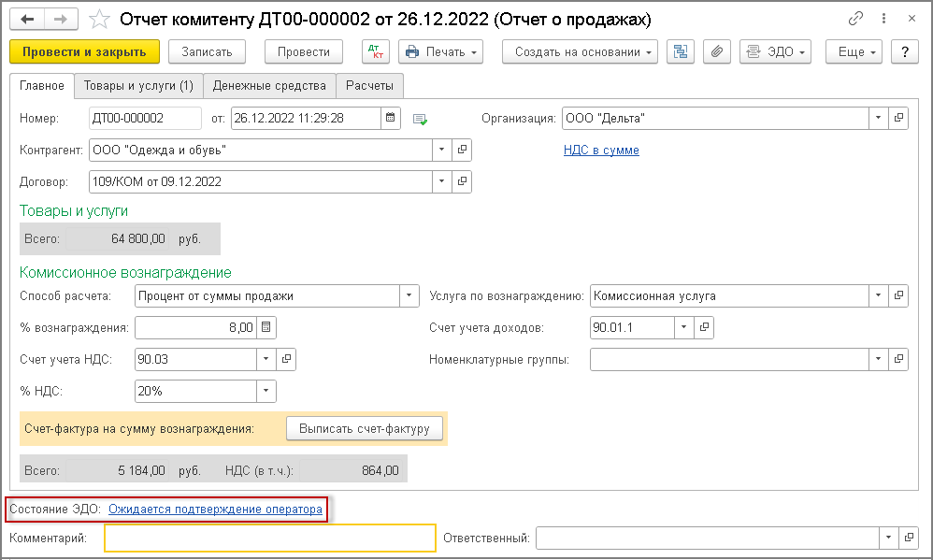This screenshot has height=560, width=933.
Task: Open Ожидается подтверждение оператора link
Action: click(215, 509)
